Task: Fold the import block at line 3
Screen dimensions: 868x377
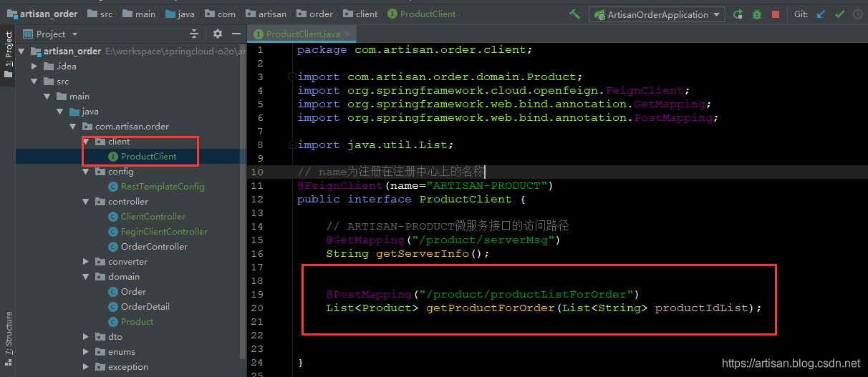Action: pos(291,77)
